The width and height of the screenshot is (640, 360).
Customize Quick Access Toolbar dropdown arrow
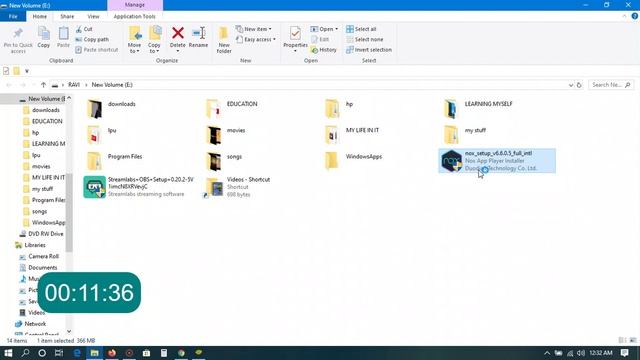(27, 71)
